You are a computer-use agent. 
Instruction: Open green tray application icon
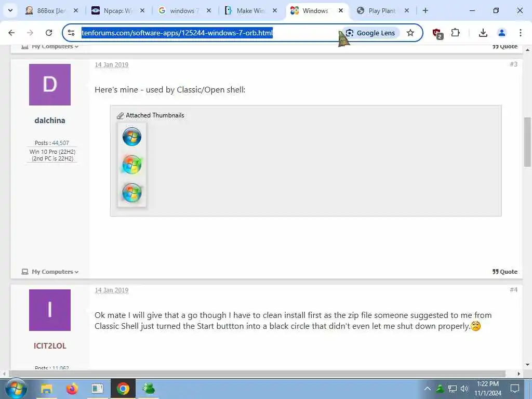(x=440, y=389)
